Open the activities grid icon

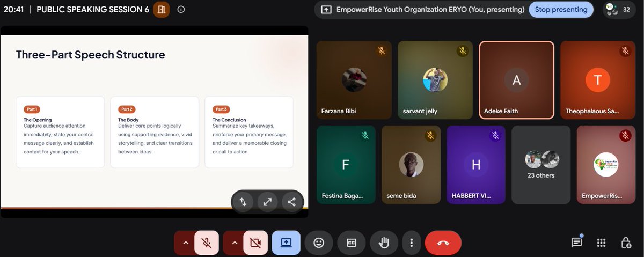[601, 243]
